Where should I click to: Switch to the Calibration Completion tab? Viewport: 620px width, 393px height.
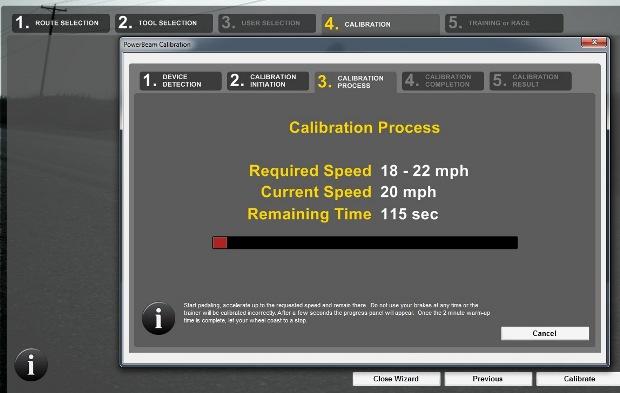point(443,81)
